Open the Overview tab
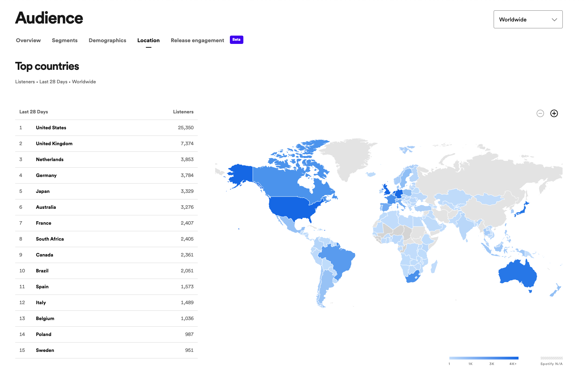588x374 pixels. [x=28, y=40]
